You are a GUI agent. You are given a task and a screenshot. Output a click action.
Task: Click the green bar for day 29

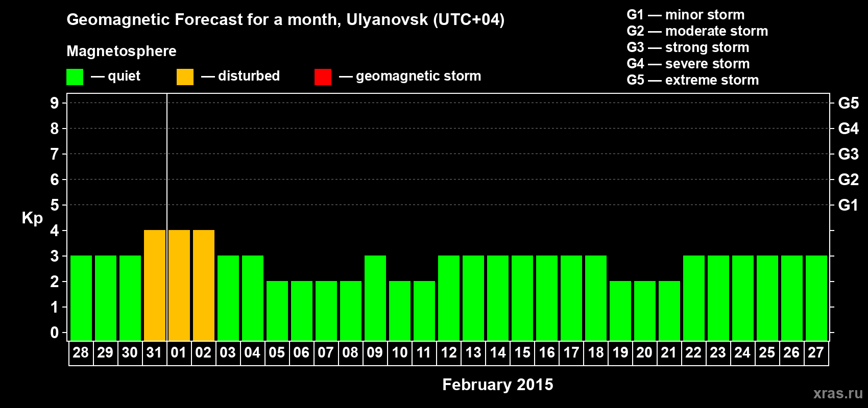pyautogui.click(x=106, y=298)
